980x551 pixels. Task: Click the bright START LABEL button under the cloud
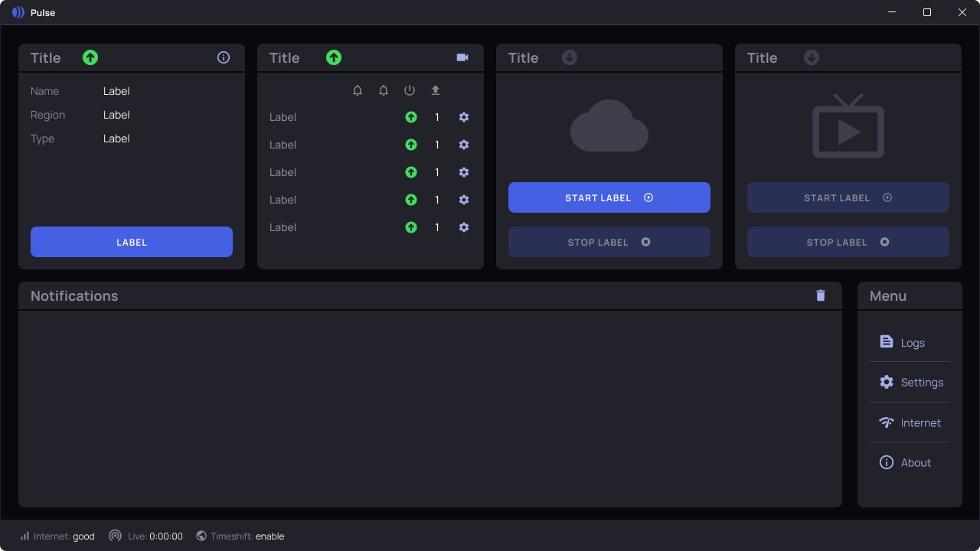click(609, 197)
